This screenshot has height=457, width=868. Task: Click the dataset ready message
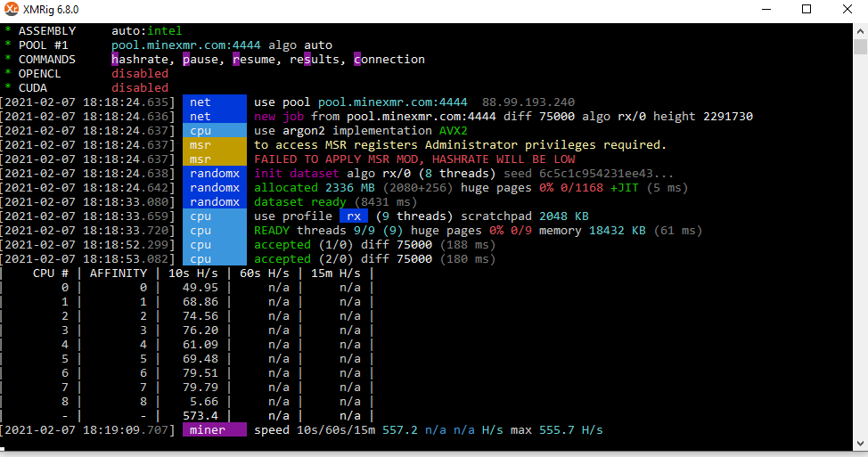tap(300, 202)
